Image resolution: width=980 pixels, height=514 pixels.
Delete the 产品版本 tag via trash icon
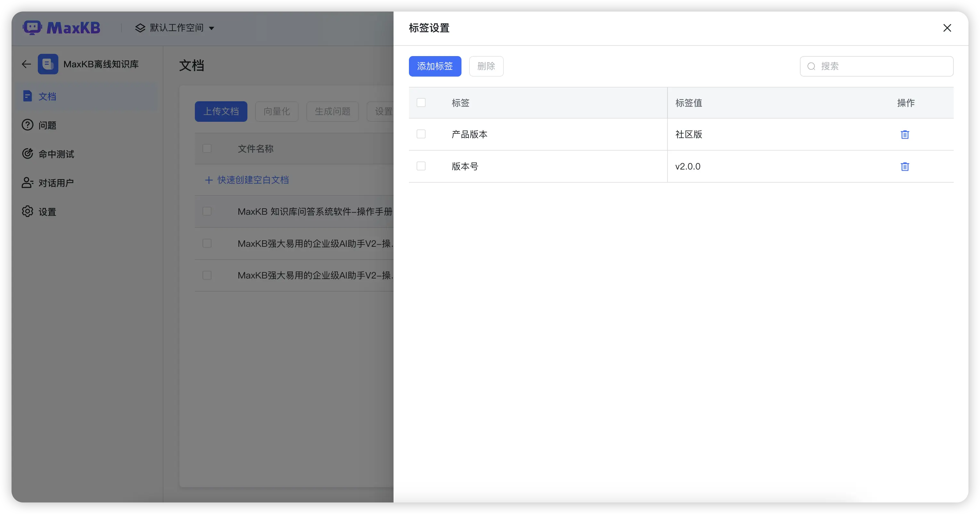click(x=905, y=134)
